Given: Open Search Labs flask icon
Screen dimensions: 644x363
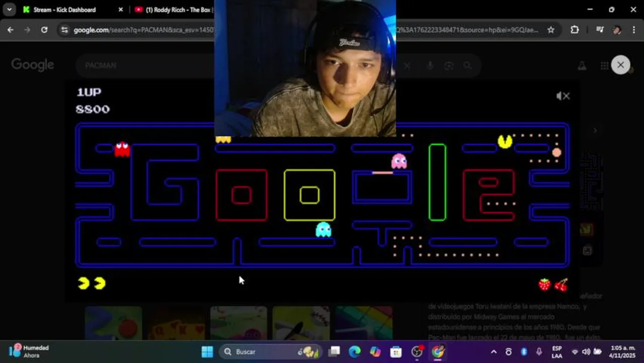Looking at the screenshot, I should [582, 66].
